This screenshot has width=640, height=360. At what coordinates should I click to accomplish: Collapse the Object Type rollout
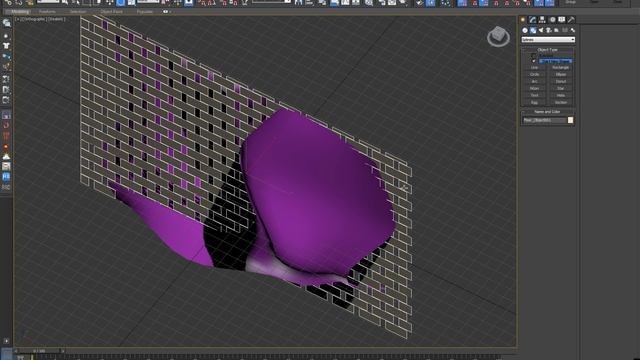click(548, 50)
